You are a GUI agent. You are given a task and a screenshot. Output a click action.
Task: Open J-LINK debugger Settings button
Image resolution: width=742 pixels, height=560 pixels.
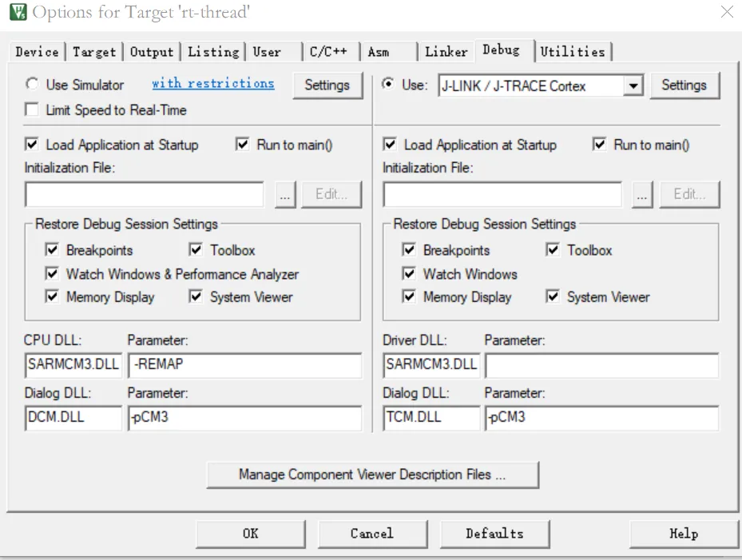click(x=684, y=85)
